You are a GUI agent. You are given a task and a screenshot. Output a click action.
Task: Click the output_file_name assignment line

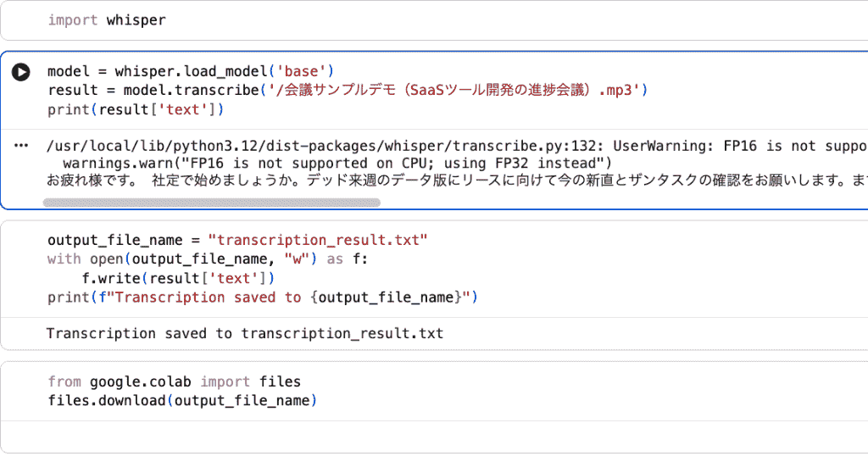tap(237, 240)
